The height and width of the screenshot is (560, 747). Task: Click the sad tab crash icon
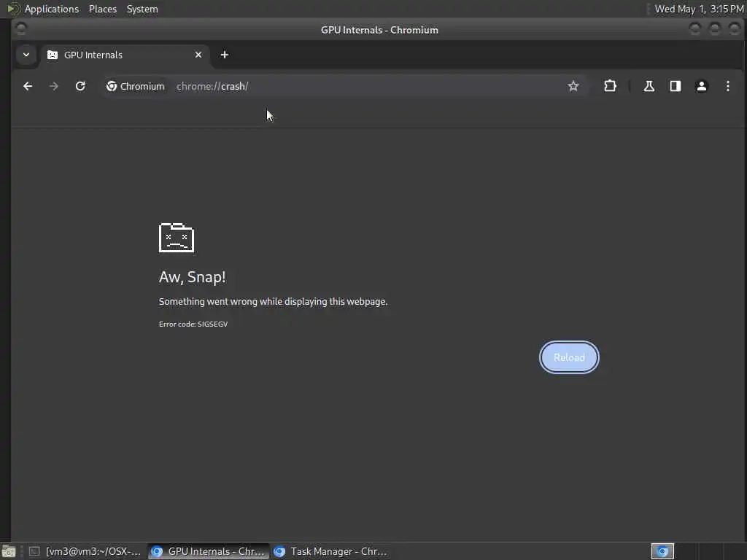coord(177,238)
